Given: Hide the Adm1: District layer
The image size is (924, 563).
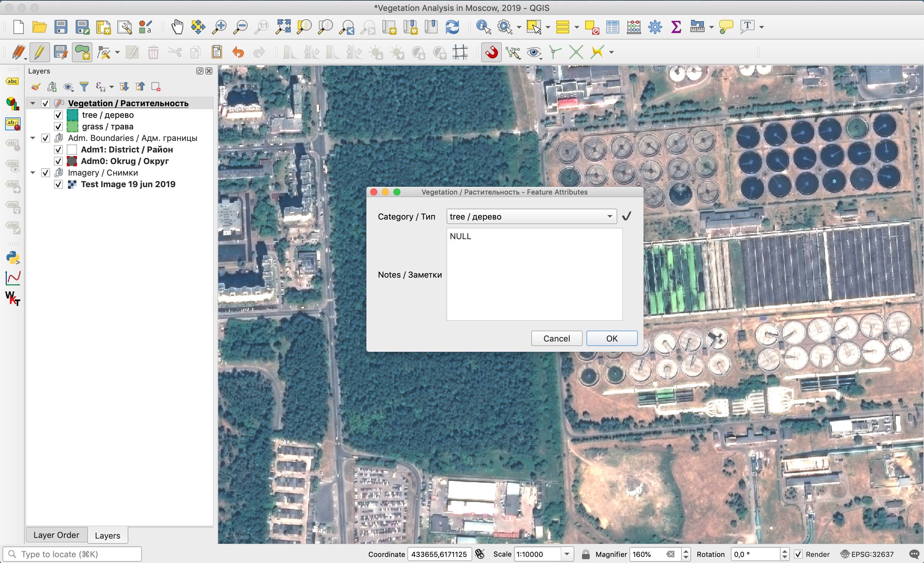Looking at the screenshot, I should point(58,150).
